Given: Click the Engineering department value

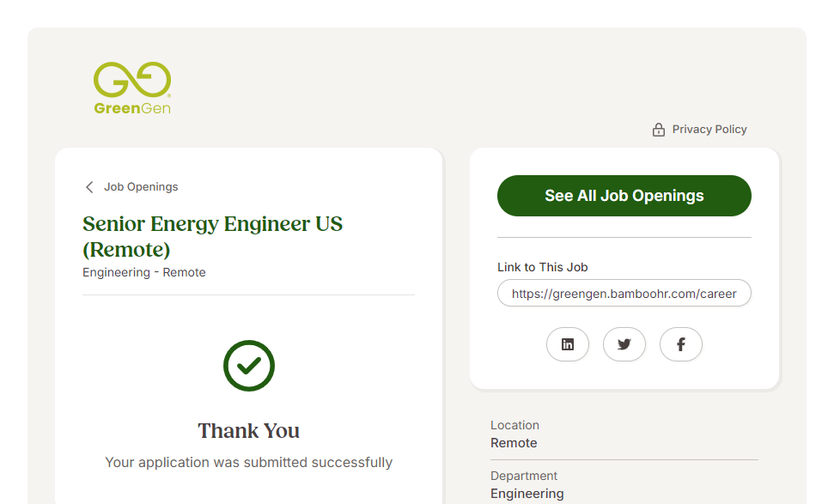Looking at the screenshot, I should pos(527,494).
